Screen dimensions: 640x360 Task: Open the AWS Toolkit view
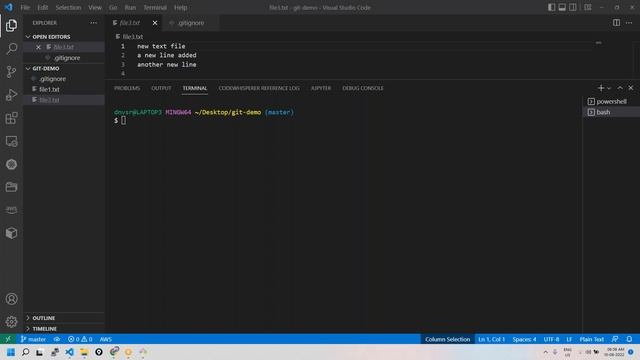click(x=11, y=210)
